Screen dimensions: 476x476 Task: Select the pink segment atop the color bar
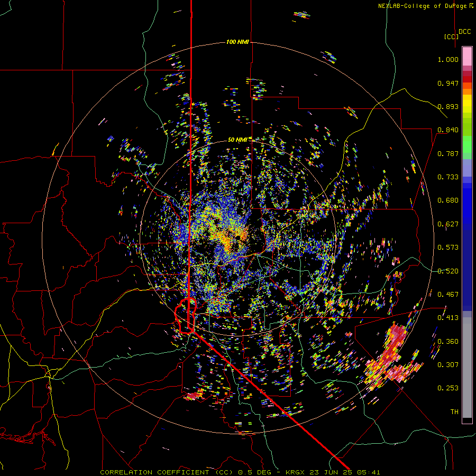pyautogui.click(x=467, y=56)
